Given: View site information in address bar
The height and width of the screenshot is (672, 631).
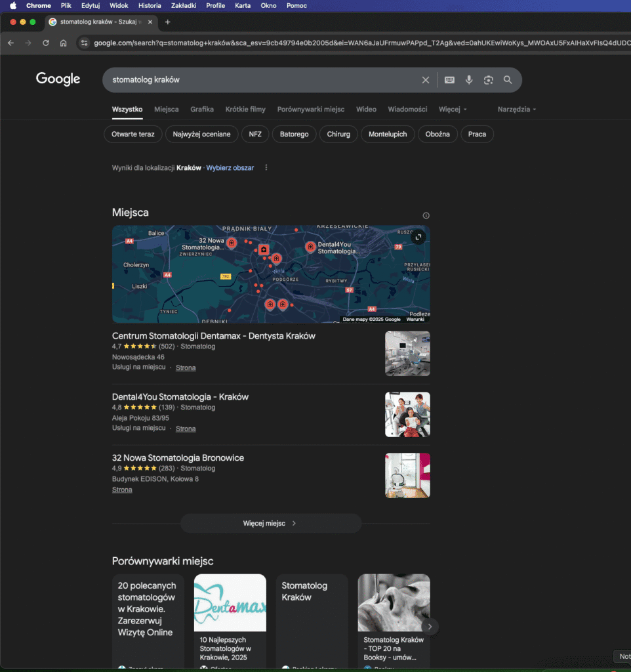Looking at the screenshot, I should click(x=85, y=43).
